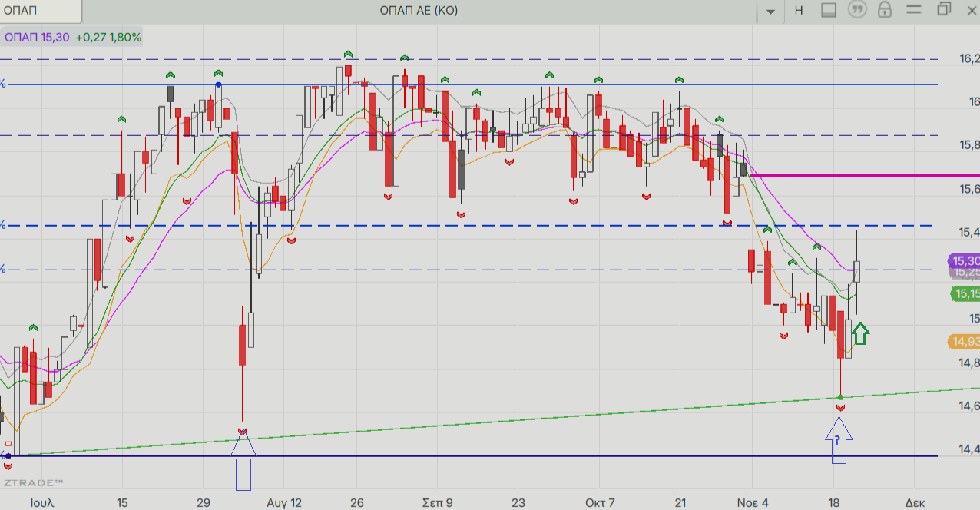
Task: Click the 15,6 price axis label
Action: [x=969, y=189]
